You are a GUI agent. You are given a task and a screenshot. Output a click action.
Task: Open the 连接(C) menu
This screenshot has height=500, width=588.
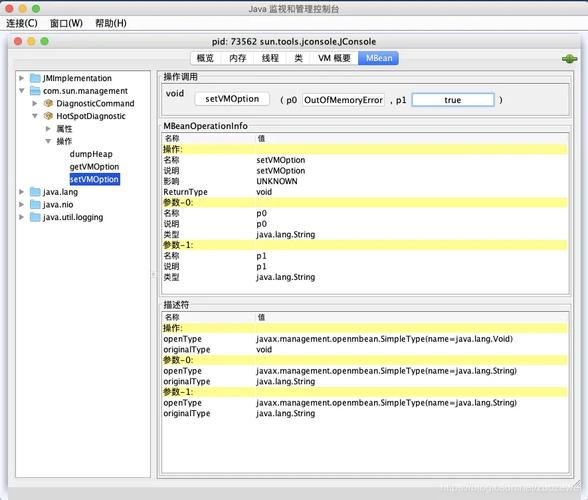pos(22,23)
